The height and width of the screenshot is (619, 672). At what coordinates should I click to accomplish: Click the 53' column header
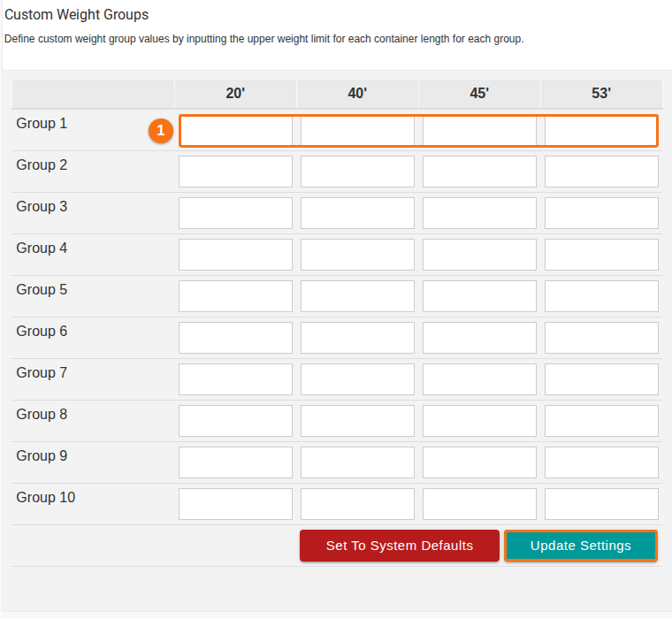click(x=601, y=93)
